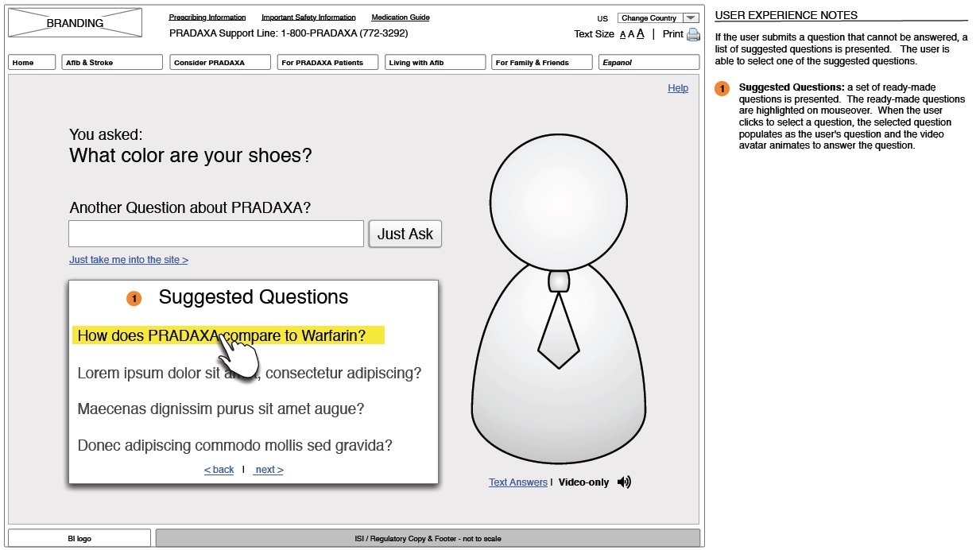Select the Video-only mode
This screenshot has height=550, width=980.
pyautogui.click(x=583, y=482)
